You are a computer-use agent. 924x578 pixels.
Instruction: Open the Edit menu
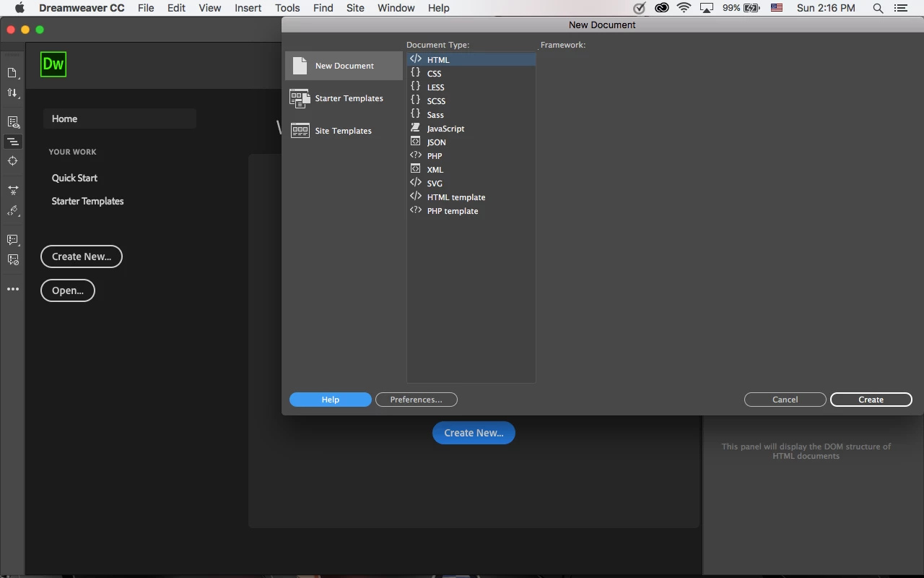point(176,8)
